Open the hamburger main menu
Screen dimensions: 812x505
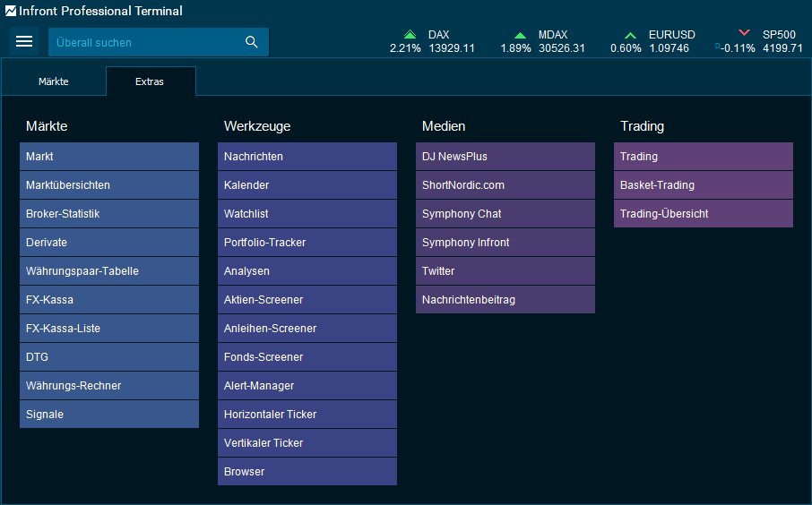click(x=24, y=42)
